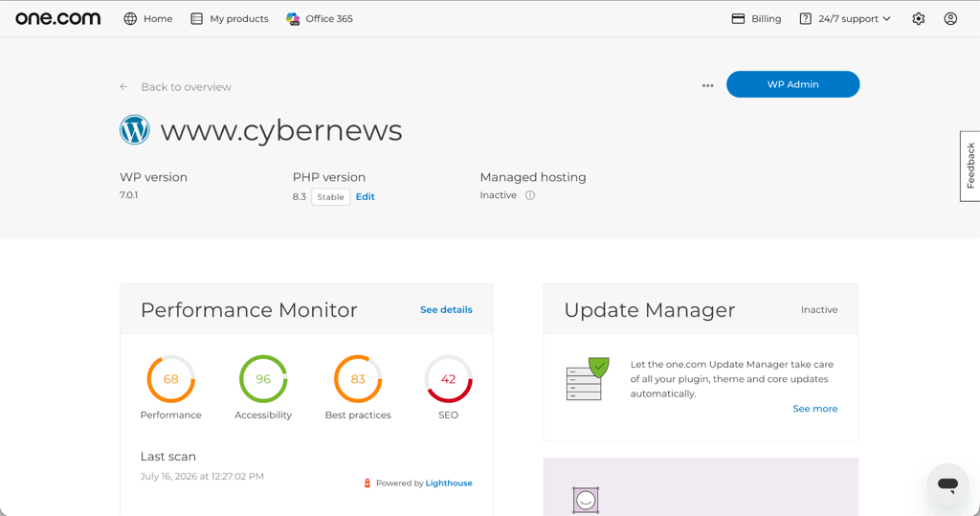Image resolution: width=980 pixels, height=516 pixels.
Task: Click the one.com logo
Action: 58,19
